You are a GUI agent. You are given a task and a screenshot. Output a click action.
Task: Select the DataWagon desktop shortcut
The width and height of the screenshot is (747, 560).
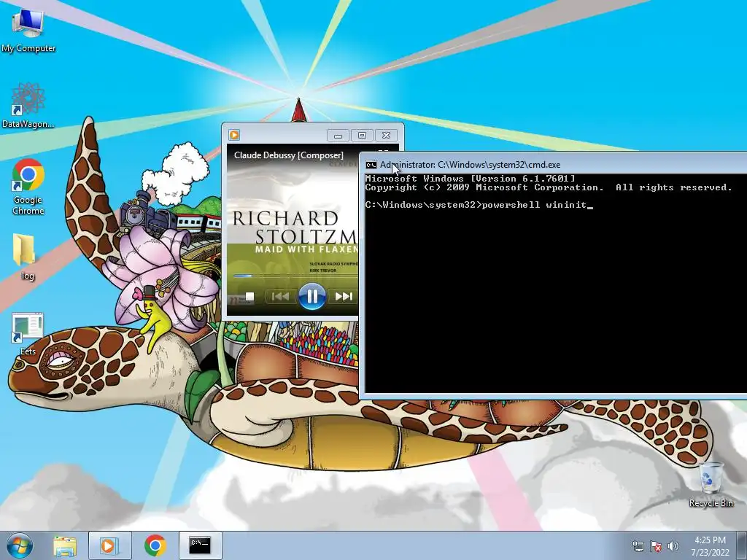coord(28,105)
